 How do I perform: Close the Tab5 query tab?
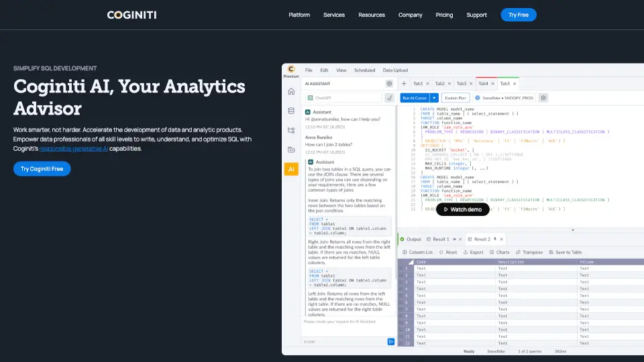(x=514, y=84)
